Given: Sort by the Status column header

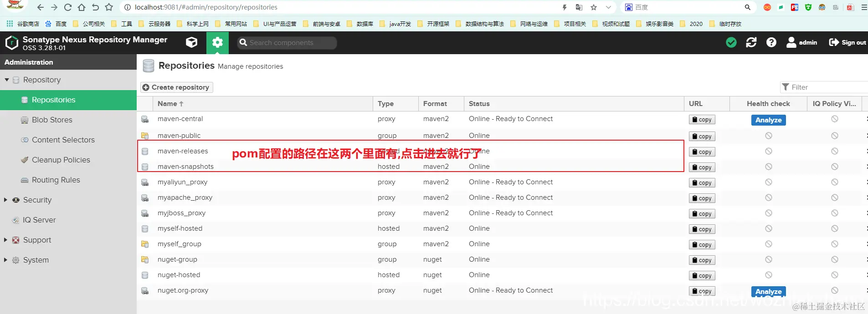Looking at the screenshot, I should [x=574, y=103].
